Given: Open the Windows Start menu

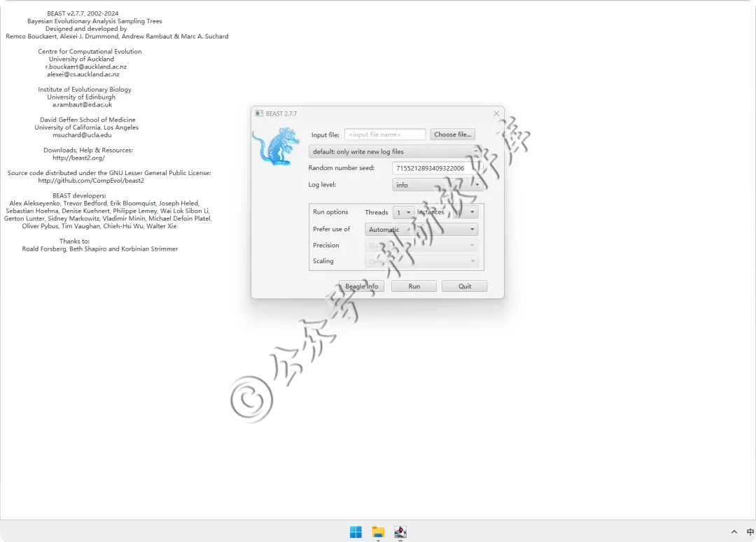Looking at the screenshot, I should click(356, 532).
